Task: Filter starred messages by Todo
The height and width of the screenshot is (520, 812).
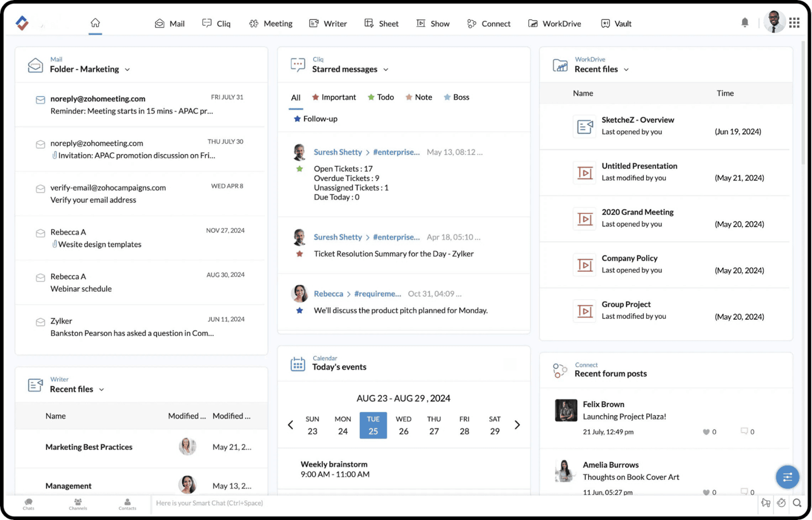Action: [x=381, y=97]
